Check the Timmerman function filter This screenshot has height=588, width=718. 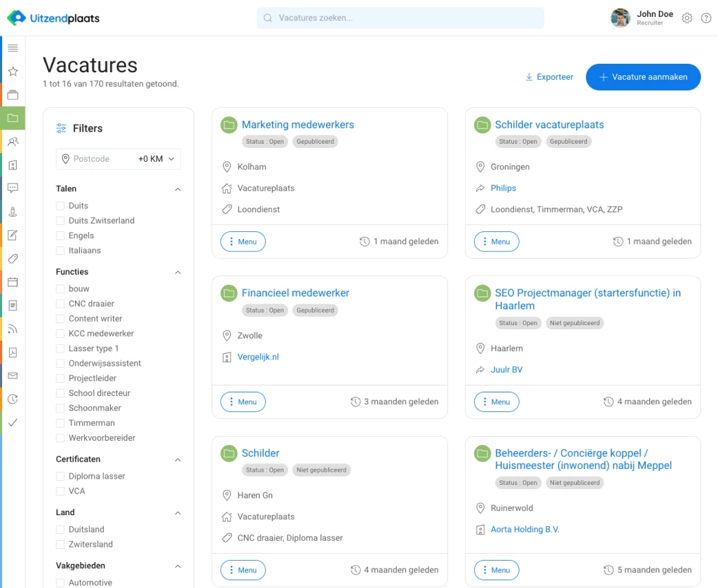tap(60, 423)
